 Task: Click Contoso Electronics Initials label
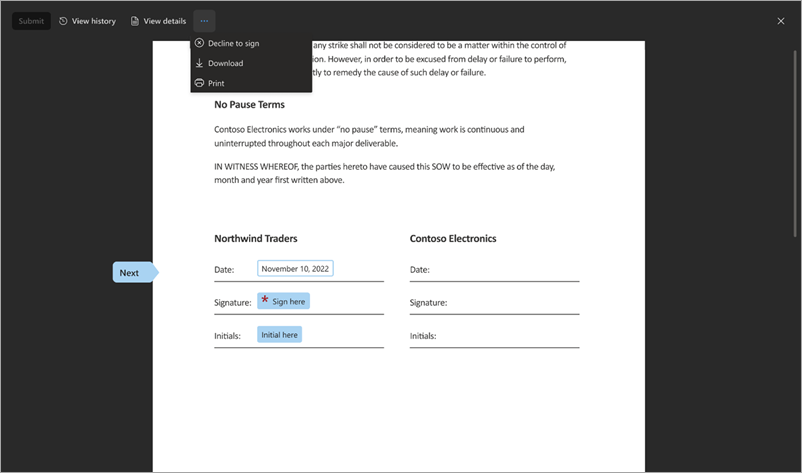(x=423, y=336)
